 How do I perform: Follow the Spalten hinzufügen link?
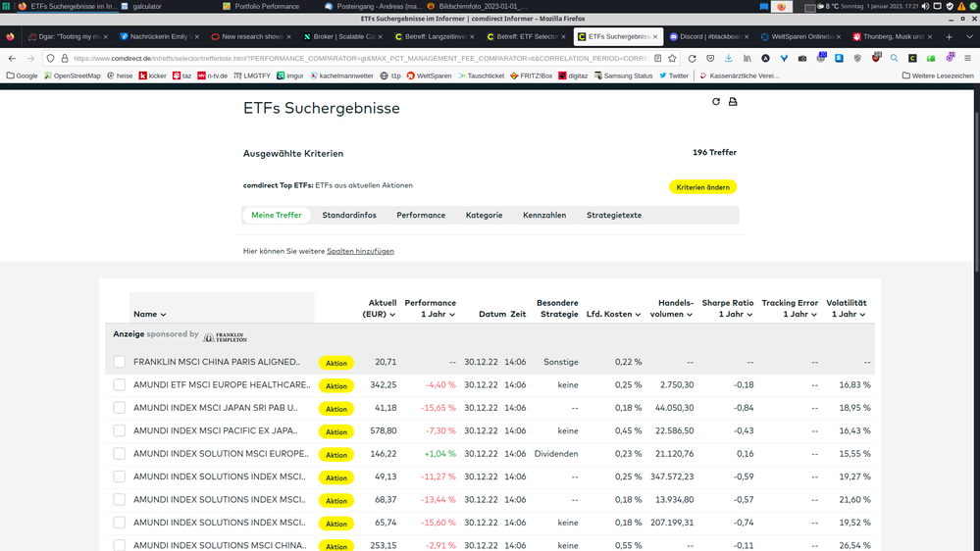pyautogui.click(x=360, y=251)
